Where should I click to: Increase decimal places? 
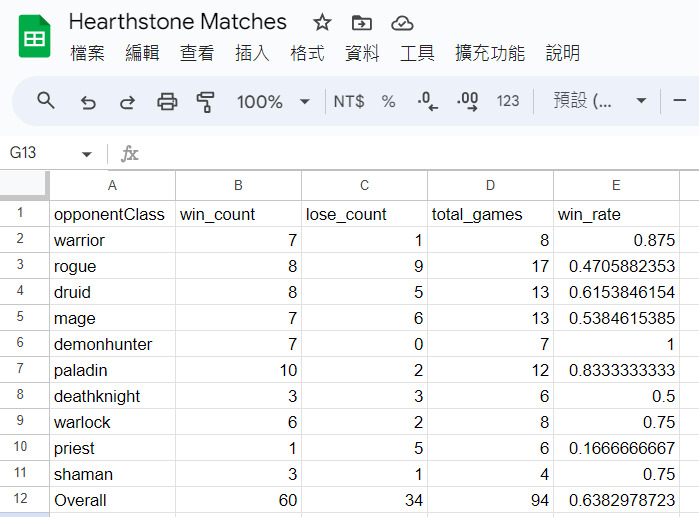click(x=468, y=101)
